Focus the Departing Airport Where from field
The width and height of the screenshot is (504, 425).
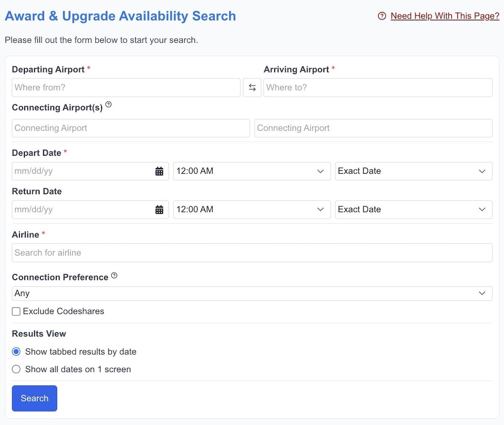click(126, 87)
